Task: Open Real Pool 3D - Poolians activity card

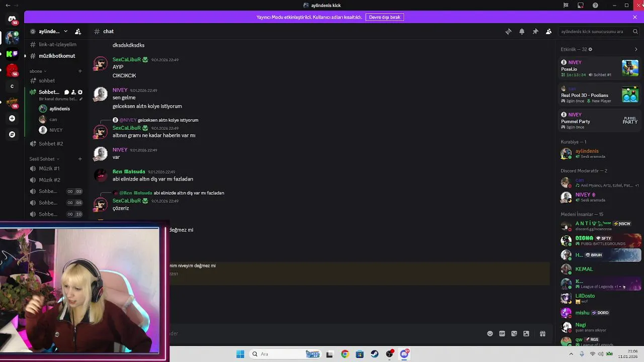Action: pos(600,95)
